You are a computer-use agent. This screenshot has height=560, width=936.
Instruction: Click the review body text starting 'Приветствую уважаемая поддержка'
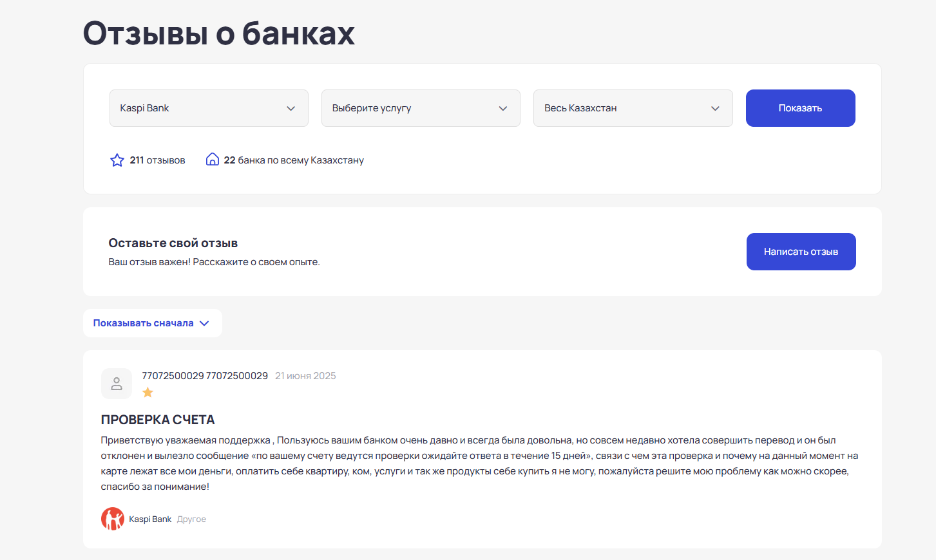coord(479,463)
